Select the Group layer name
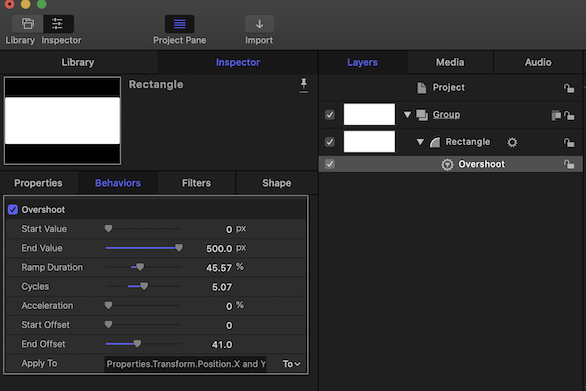The width and height of the screenshot is (586, 391). tap(446, 115)
